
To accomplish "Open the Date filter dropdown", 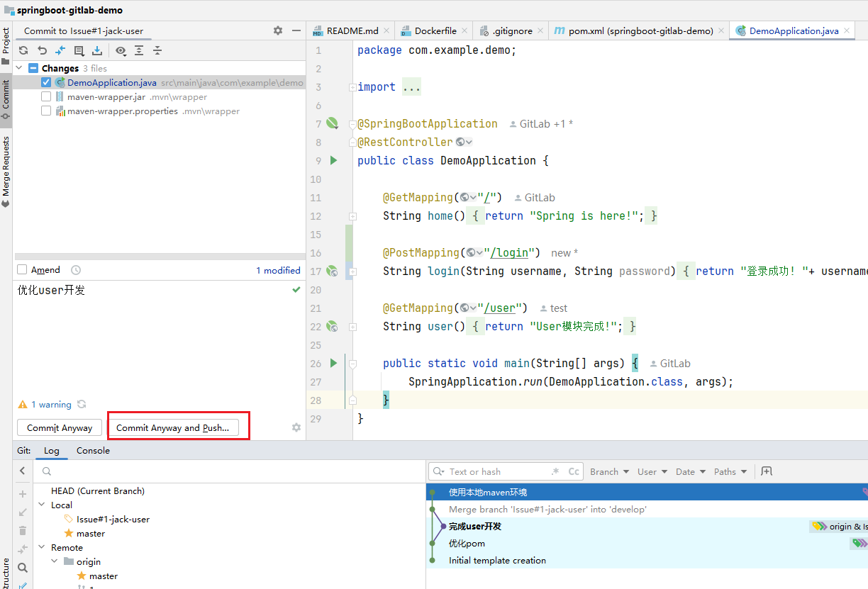I will tap(691, 471).
